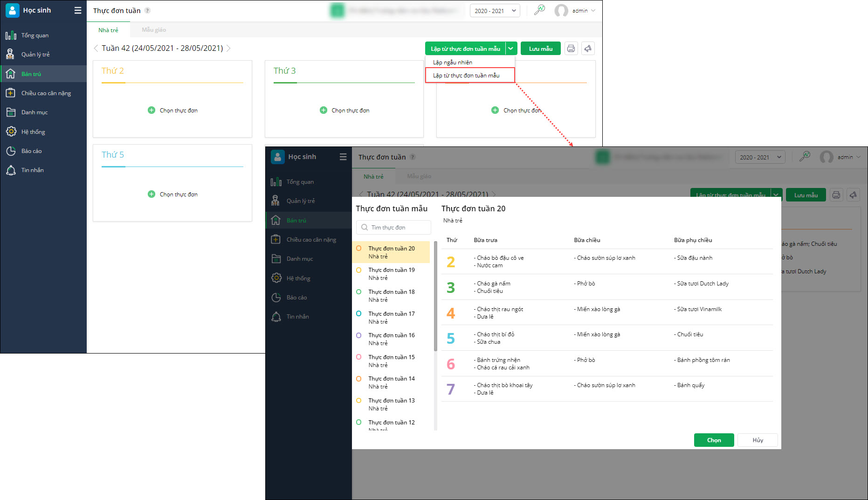The height and width of the screenshot is (500, 868).
Task: Click the Bữa phụ chiều column header
Action: coord(693,240)
